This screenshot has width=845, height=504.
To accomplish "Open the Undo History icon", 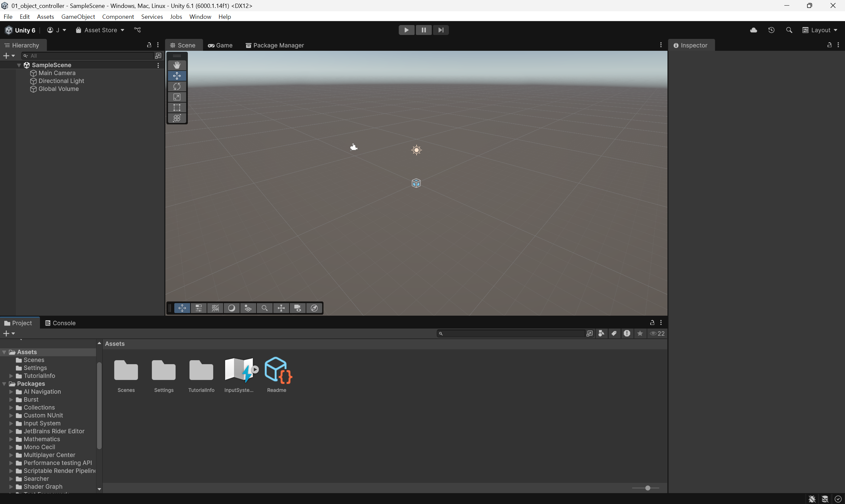I will (x=771, y=30).
